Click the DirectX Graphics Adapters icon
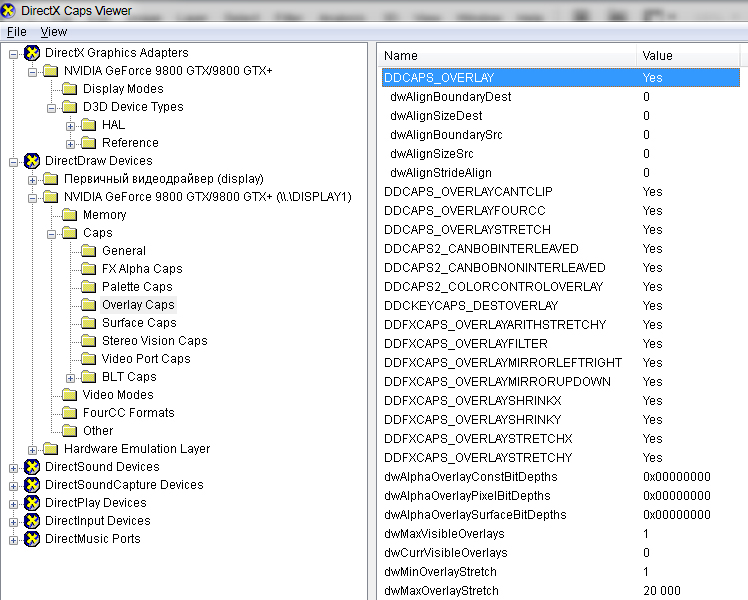The image size is (748, 600). [32, 53]
